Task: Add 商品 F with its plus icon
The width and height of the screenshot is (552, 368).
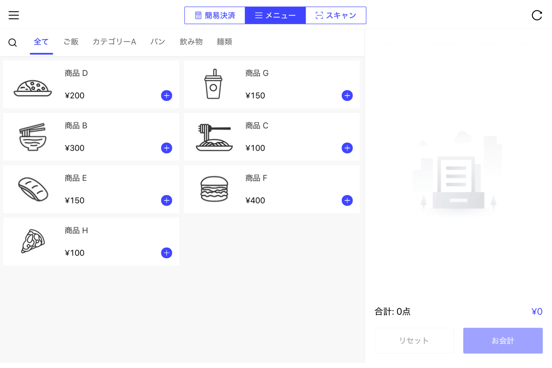Action: (x=347, y=200)
